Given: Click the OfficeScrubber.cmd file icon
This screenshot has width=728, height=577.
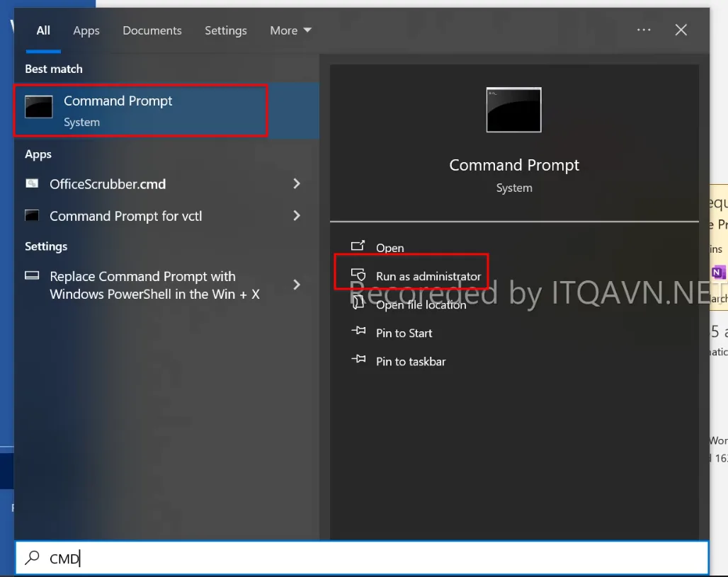Looking at the screenshot, I should [x=32, y=184].
